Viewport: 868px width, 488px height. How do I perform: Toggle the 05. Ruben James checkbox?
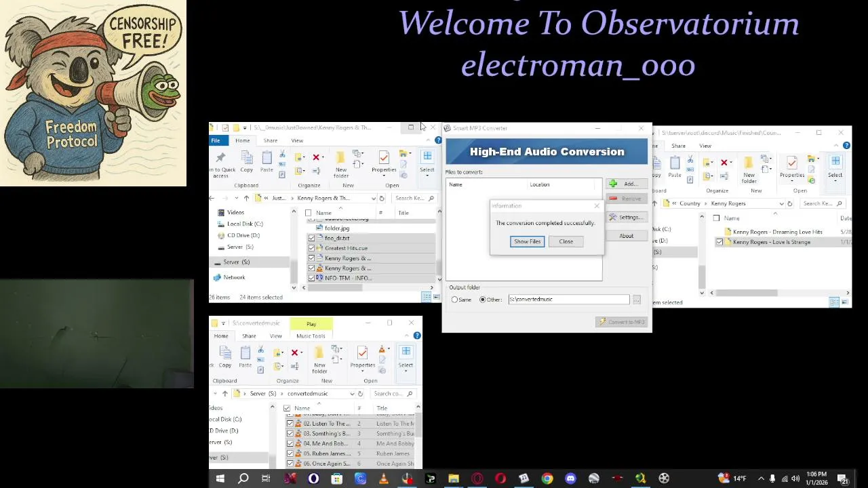(x=290, y=453)
